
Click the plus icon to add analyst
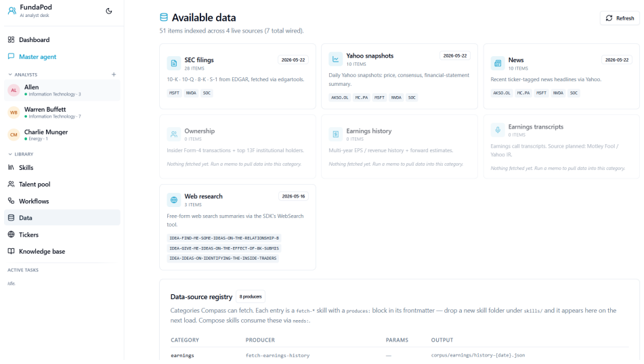(114, 74)
